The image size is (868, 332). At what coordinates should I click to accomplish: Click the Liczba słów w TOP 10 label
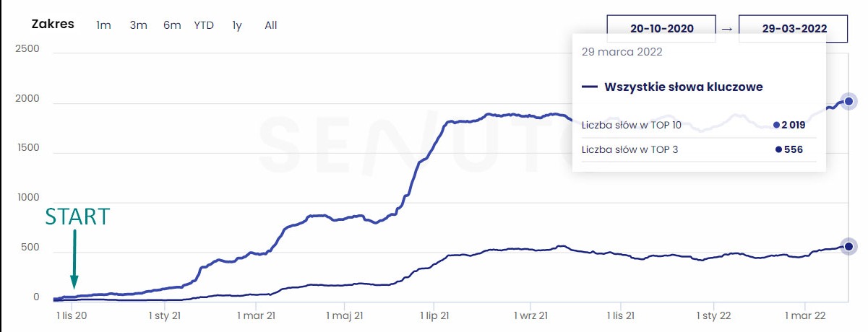(631, 125)
